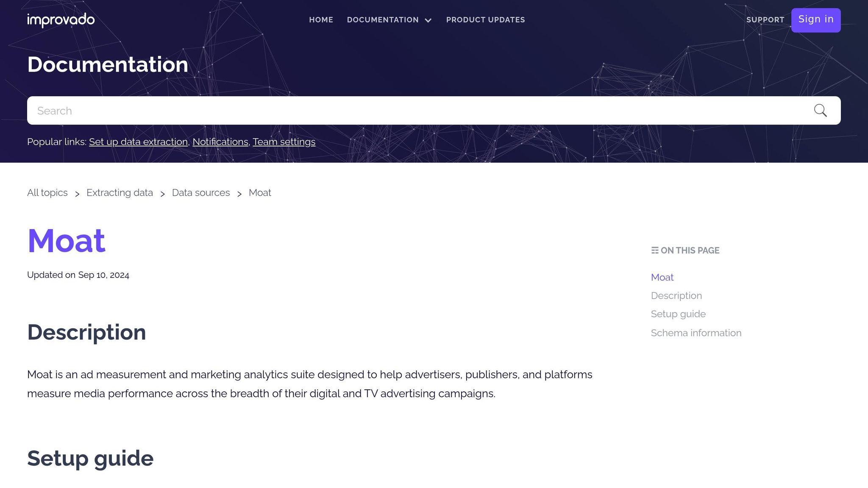This screenshot has width=868, height=488.
Task: Click the Improvado logo
Action: 61,20
